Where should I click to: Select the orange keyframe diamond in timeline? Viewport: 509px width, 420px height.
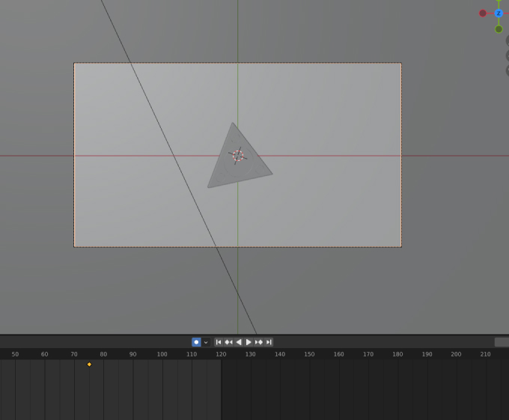click(x=89, y=364)
